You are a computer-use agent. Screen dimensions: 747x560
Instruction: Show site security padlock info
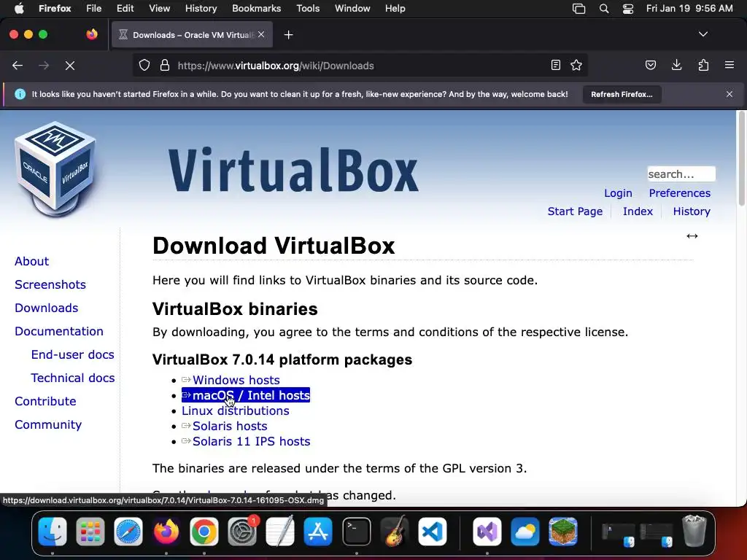(x=165, y=65)
